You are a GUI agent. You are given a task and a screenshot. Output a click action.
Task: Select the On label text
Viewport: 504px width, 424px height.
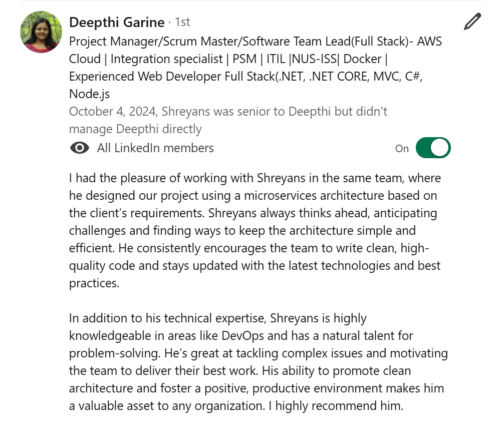point(402,148)
